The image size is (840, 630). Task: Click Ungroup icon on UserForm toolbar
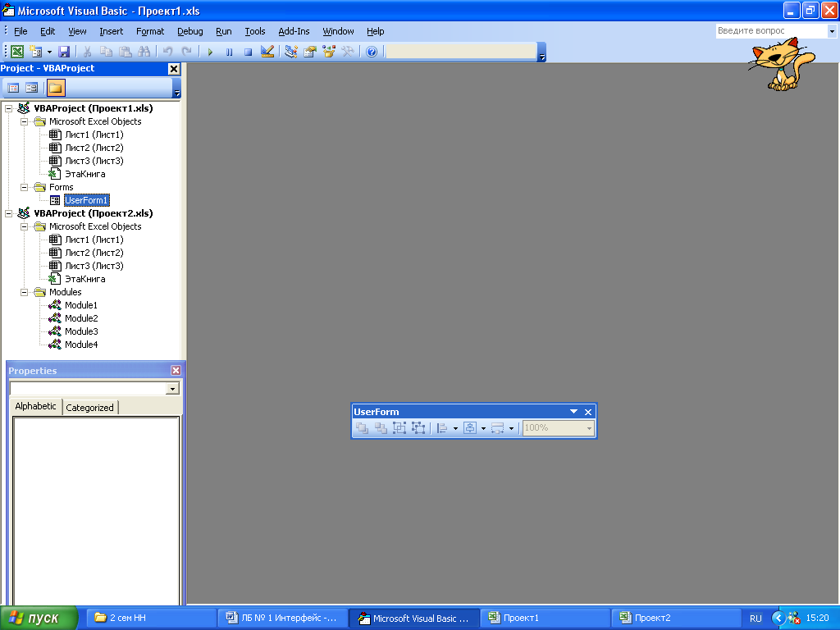(418, 428)
